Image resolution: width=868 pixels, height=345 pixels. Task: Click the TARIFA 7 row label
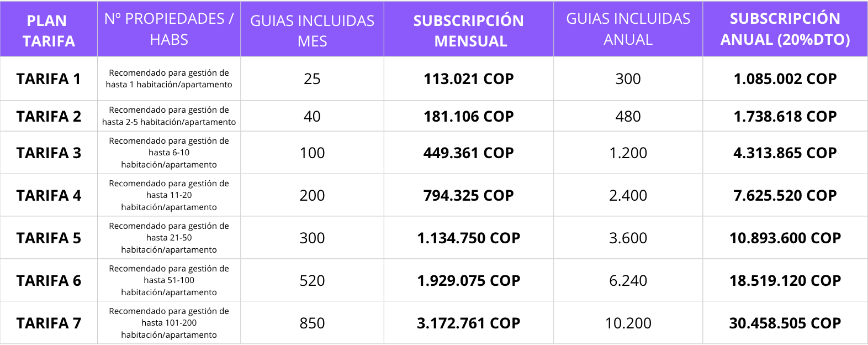pyautogui.click(x=49, y=323)
